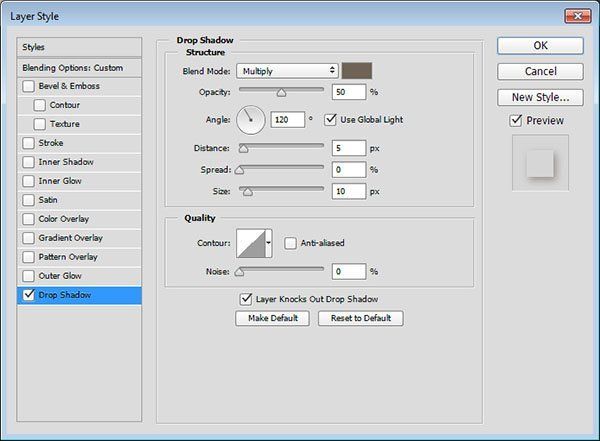Screen dimensions: 600x441
Task: Click the contour curve thumbnail
Action: (x=251, y=243)
